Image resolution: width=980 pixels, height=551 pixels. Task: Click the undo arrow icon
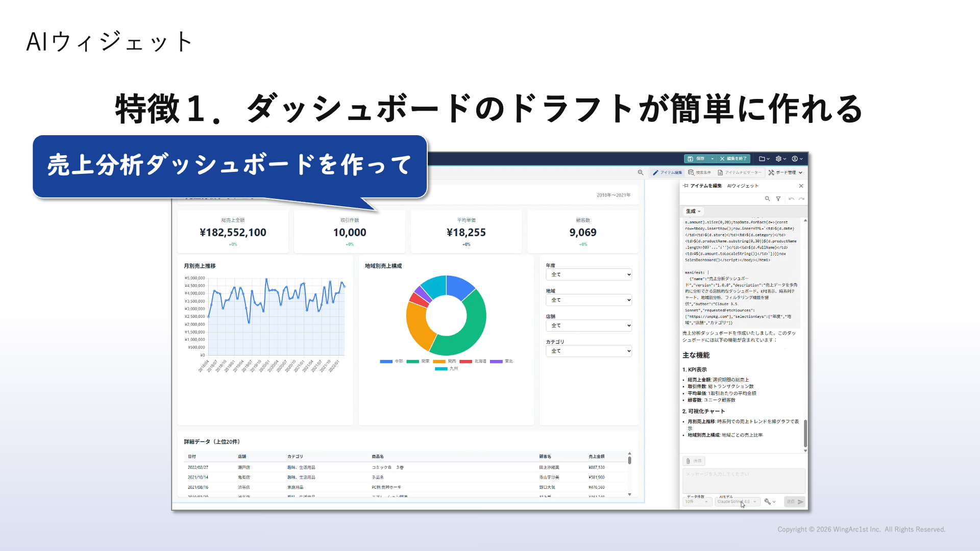tap(791, 199)
